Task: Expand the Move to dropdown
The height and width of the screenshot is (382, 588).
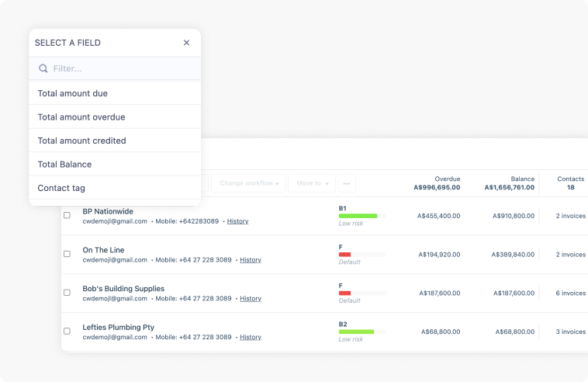Action: click(312, 183)
